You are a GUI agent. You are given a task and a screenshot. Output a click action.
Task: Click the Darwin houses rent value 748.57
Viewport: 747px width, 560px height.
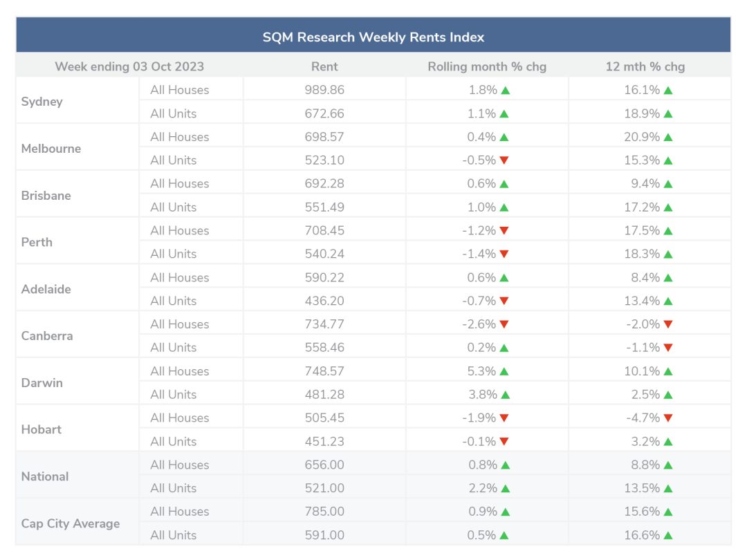point(324,371)
